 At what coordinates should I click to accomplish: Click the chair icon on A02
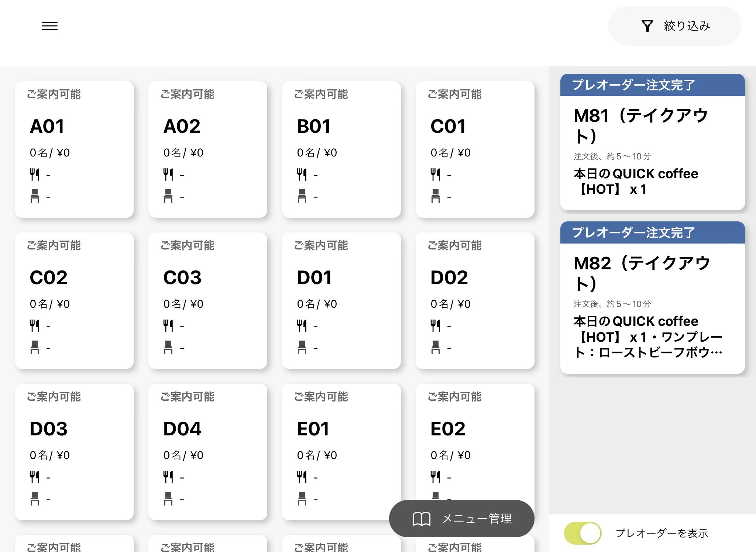click(x=168, y=196)
